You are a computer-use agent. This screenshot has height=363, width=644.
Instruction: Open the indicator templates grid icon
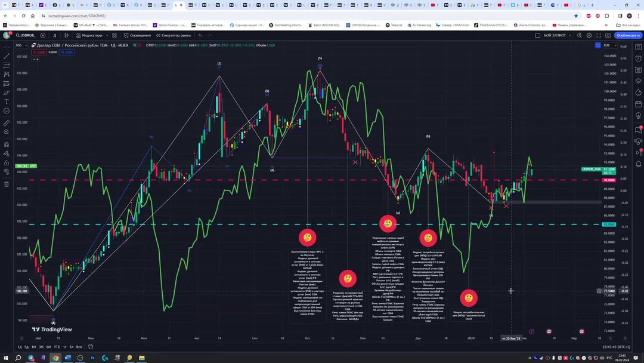click(114, 35)
